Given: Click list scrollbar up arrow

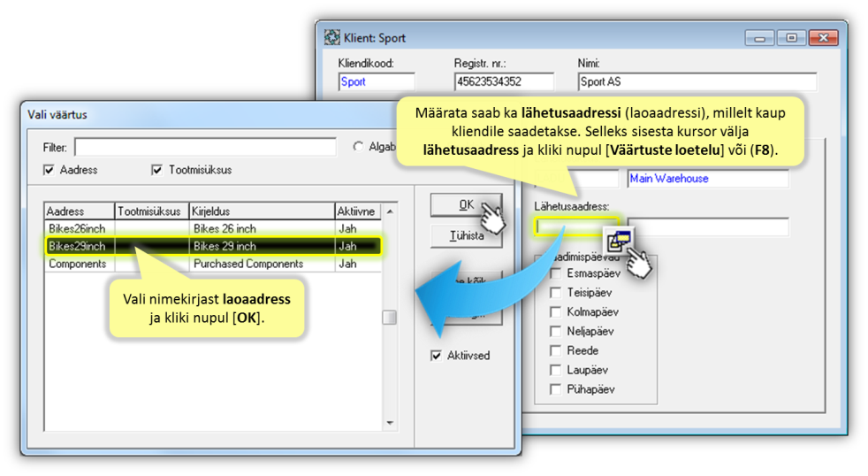Looking at the screenshot, I should click(x=390, y=211).
